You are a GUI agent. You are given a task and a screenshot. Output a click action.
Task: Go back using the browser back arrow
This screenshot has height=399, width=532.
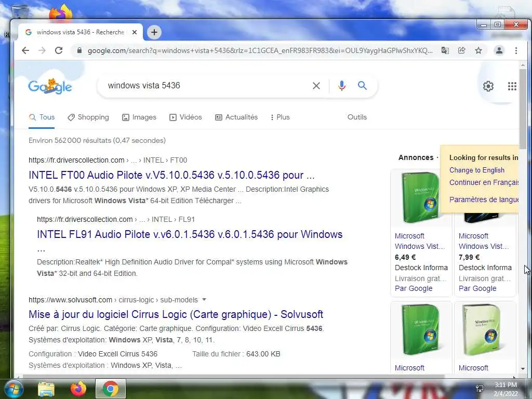(25, 50)
